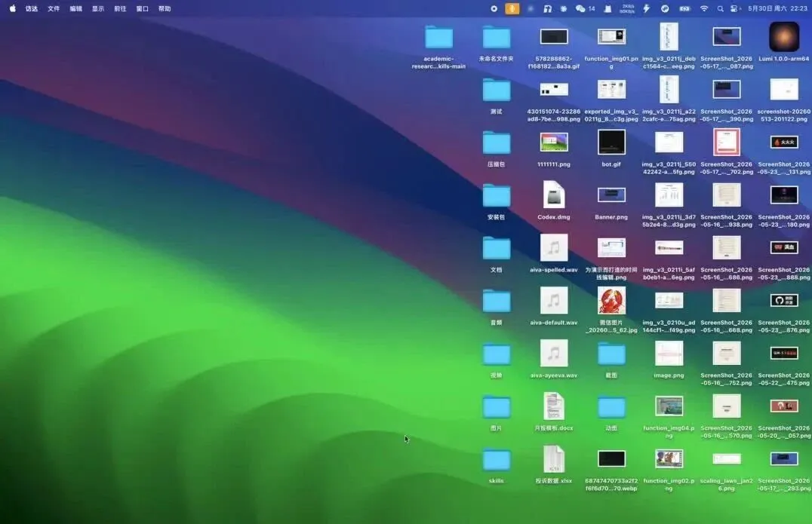Click the lightning bolt menu bar icon

click(x=647, y=9)
